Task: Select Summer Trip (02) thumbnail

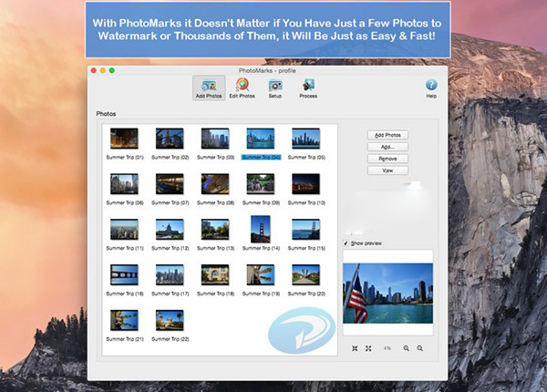Action: (170, 139)
